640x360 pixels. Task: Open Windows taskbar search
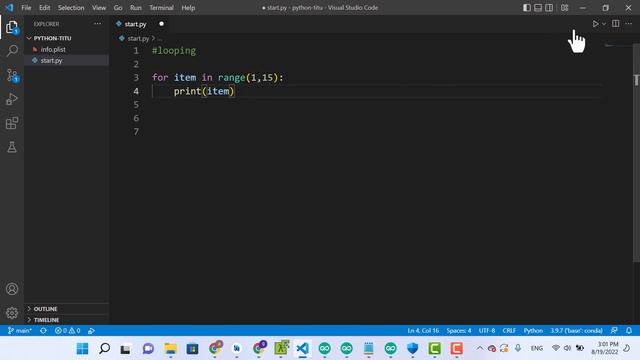(x=104, y=349)
